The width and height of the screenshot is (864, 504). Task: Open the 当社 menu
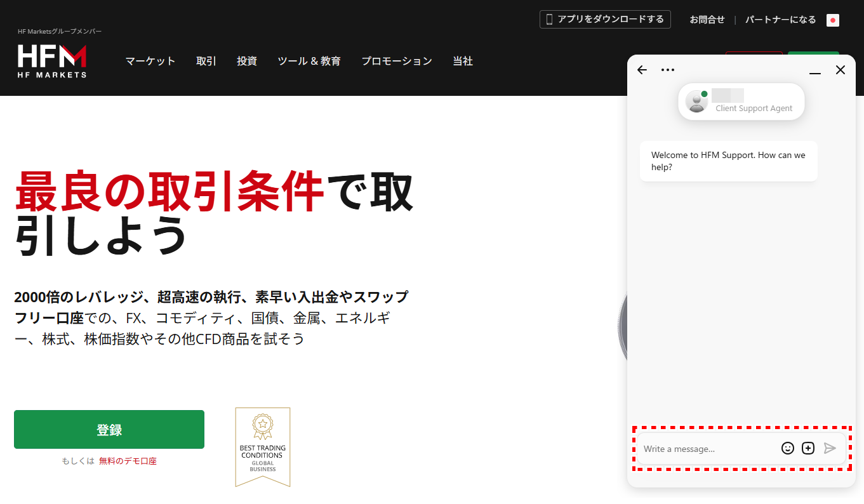[463, 62]
